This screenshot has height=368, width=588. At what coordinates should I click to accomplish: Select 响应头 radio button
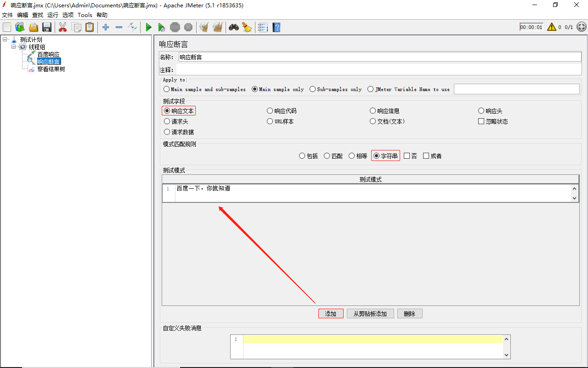click(x=490, y=111)
